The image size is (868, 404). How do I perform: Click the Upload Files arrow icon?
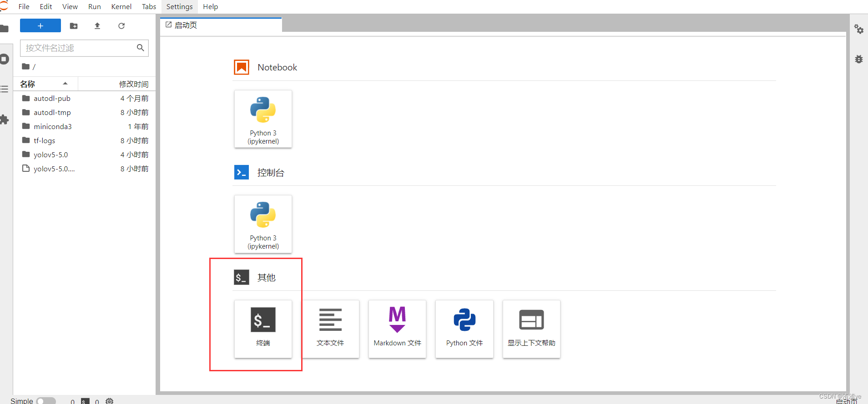pyautogui.click(x=97, y=26)
